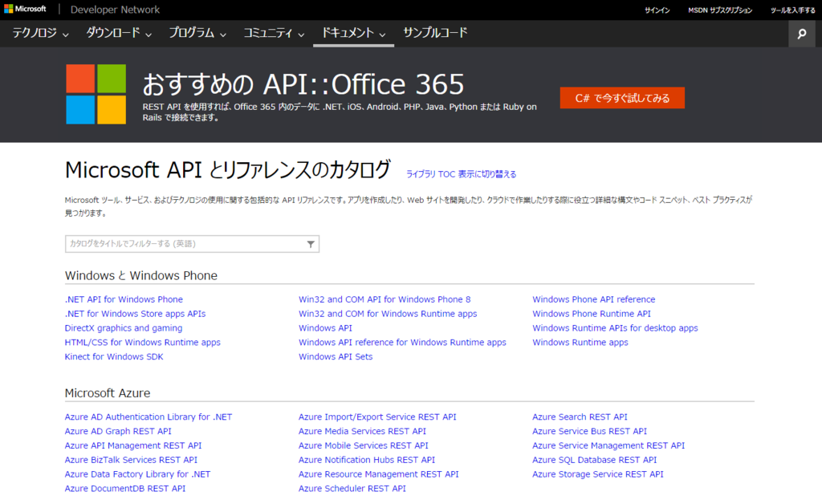Open Windows Phone Runtime API
822x504 pixels.
click(x=592, y=313)
